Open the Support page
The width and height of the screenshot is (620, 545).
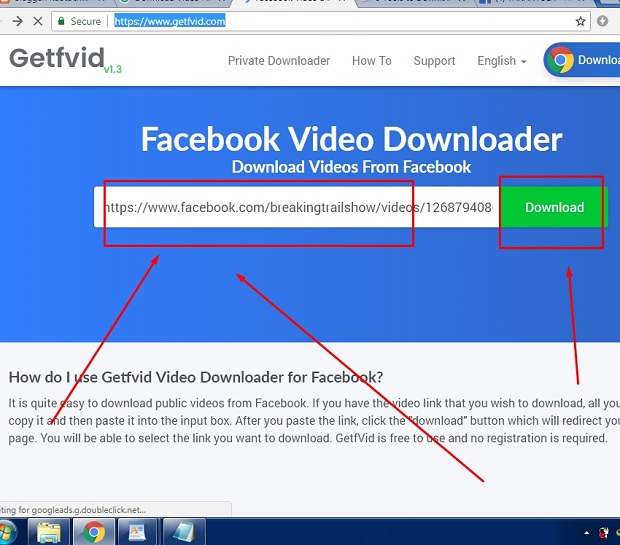point(434,61)
